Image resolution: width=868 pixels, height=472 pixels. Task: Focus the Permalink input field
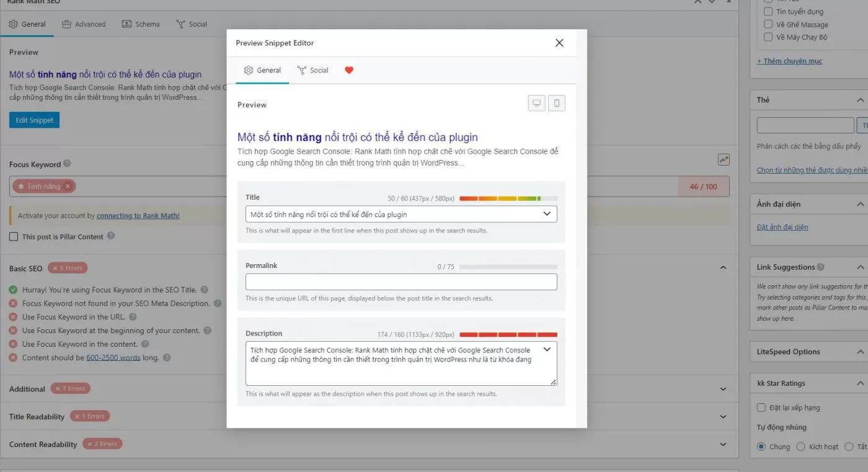click(x=401, y=282)
